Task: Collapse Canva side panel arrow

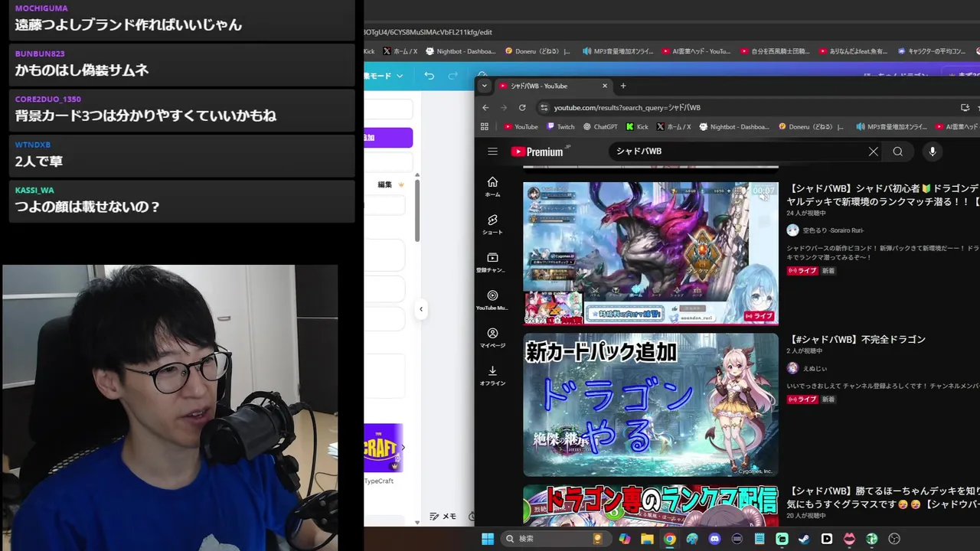Action: click(420, 309)
